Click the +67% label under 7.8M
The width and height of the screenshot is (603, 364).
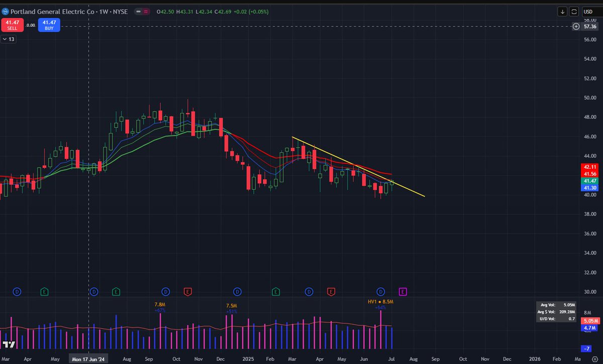point(160,310)
